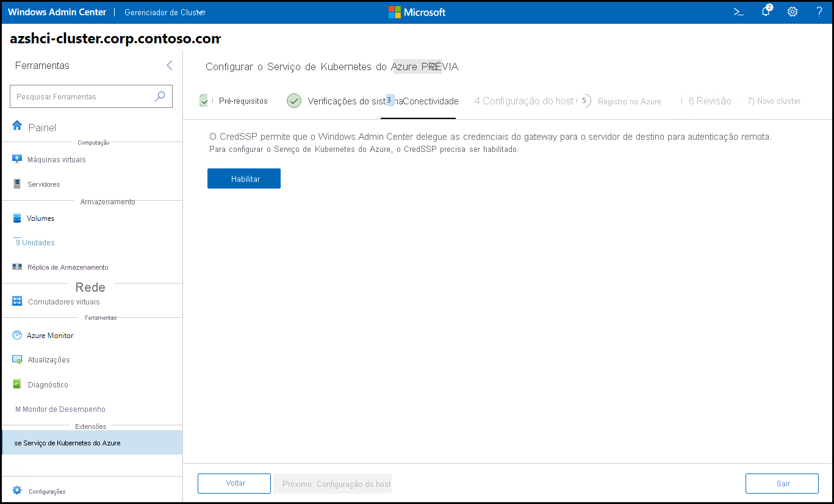Select step 7 Novo cluster
834x504 pixels.
coord(774,101)
